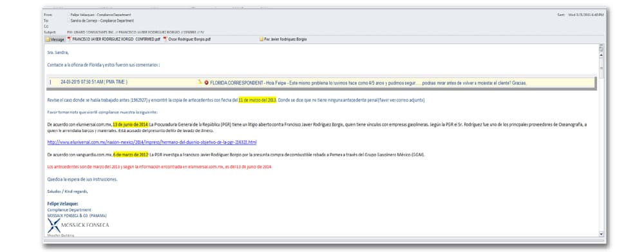The image size is (644, 252).
Task: Click the email subject line text
Action: coord(135,32)
